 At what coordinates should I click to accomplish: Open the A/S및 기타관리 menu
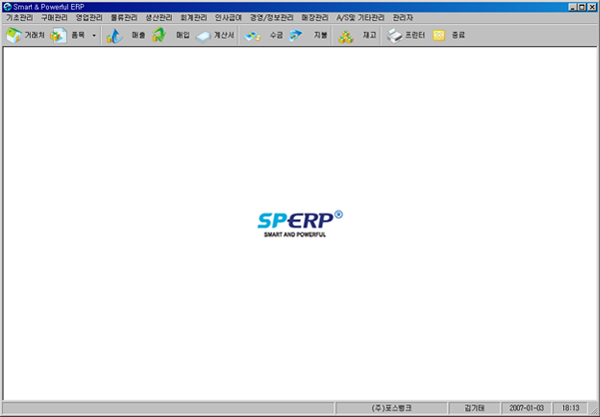point(360,18)
